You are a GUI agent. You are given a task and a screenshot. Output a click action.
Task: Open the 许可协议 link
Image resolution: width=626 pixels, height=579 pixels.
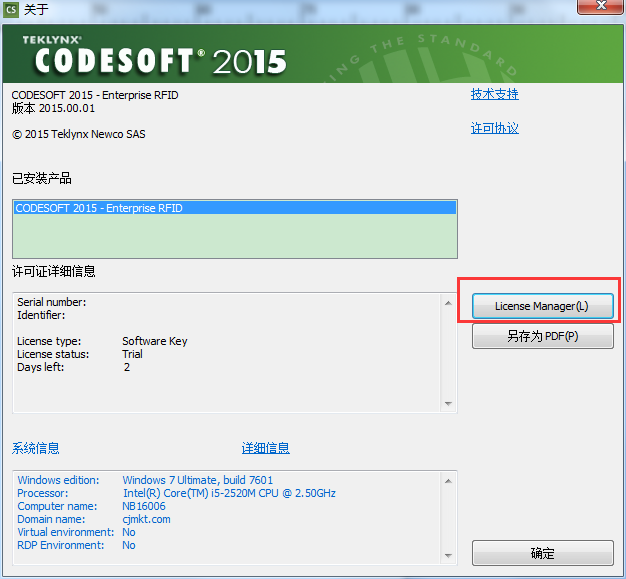coord(495,128)
